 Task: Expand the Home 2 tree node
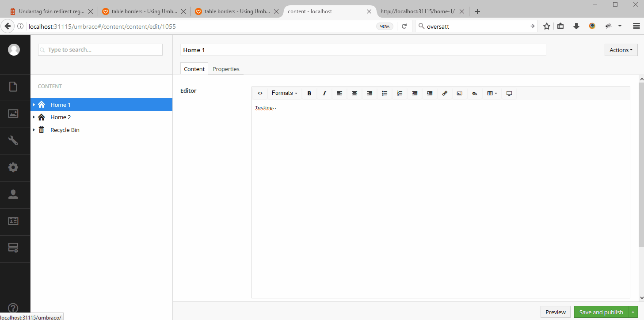34,117
